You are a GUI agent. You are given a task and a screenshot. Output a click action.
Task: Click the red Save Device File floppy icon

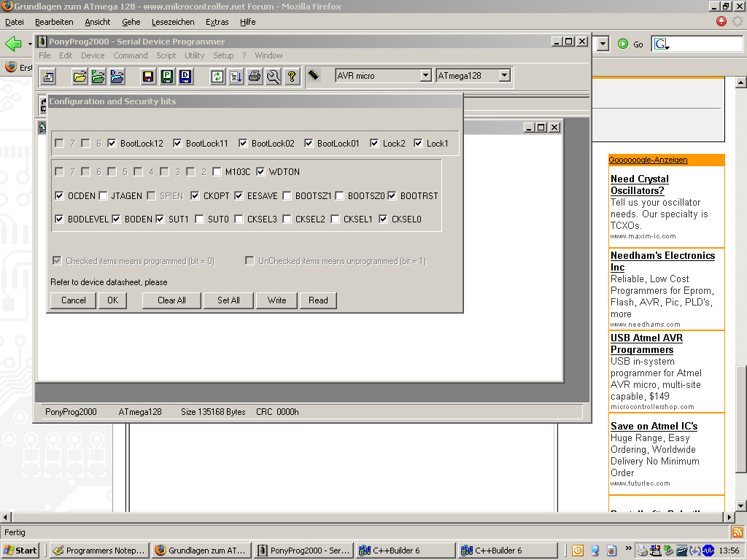[148, 76]
